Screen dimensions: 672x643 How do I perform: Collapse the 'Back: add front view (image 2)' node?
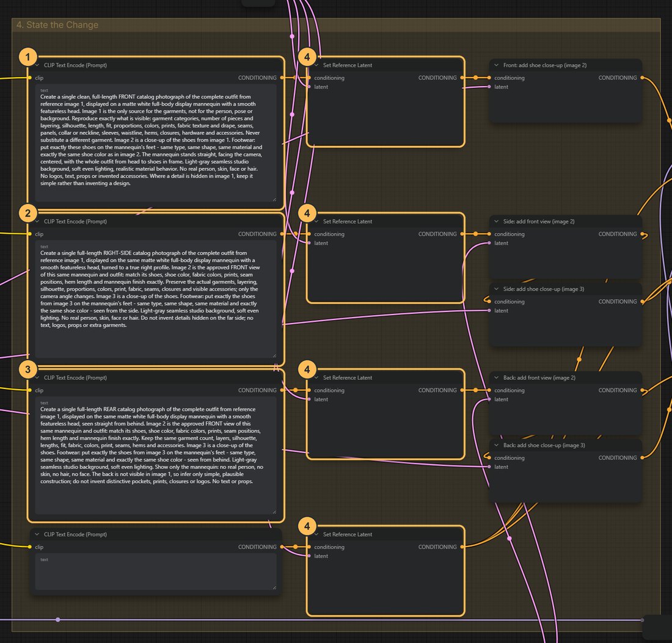pos(496,378)
